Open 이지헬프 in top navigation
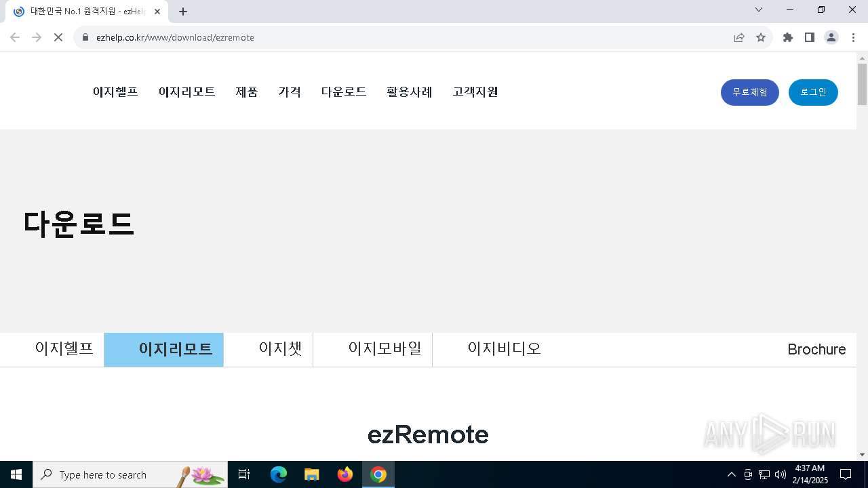868x488 pixels. click(x=115, y=92)
